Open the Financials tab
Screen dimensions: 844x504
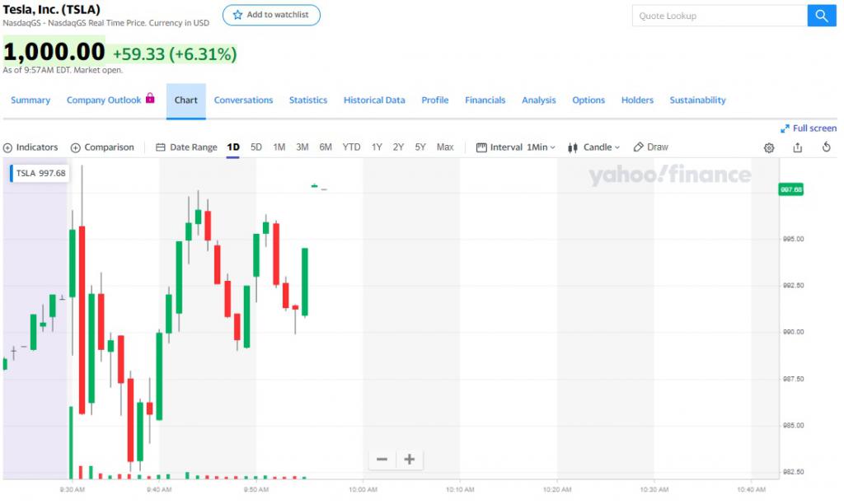coord(485,100)
